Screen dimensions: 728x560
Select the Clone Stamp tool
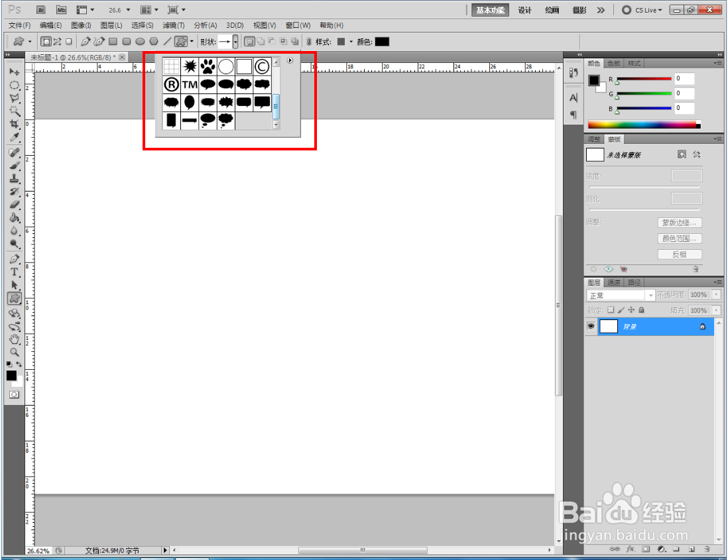click(x=15, y=178)
